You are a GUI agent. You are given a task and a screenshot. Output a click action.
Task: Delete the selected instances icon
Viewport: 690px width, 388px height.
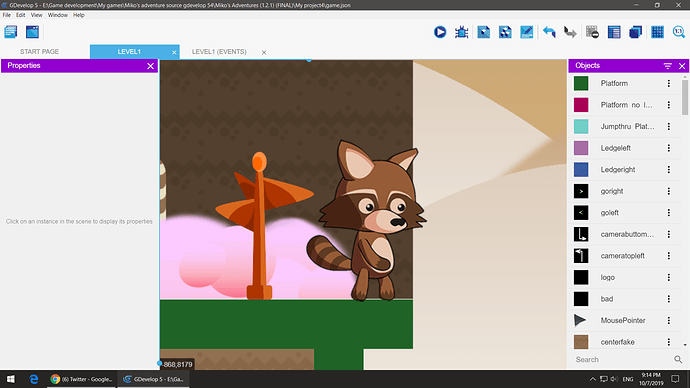(592, 32)
